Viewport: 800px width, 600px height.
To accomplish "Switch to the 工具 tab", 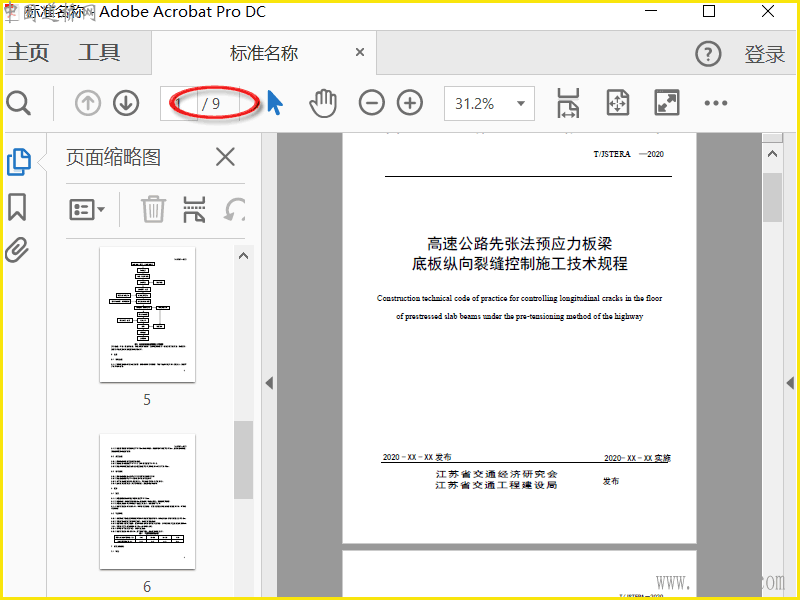I will 99,53.
